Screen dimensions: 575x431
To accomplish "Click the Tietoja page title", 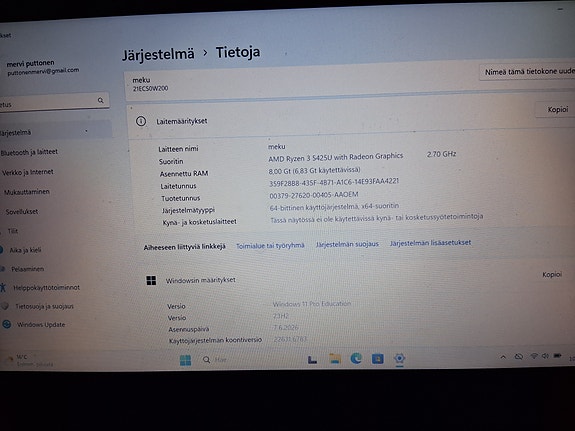I will pyautogui.click(x=238, y=52).
